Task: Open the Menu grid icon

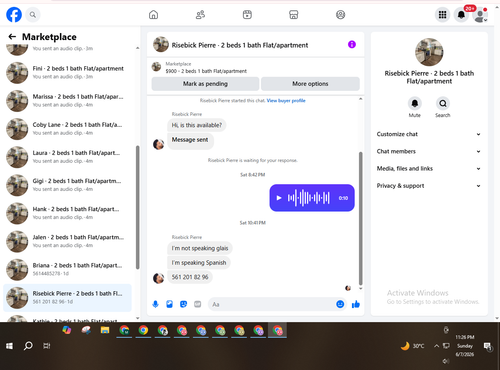Action: 442,15
